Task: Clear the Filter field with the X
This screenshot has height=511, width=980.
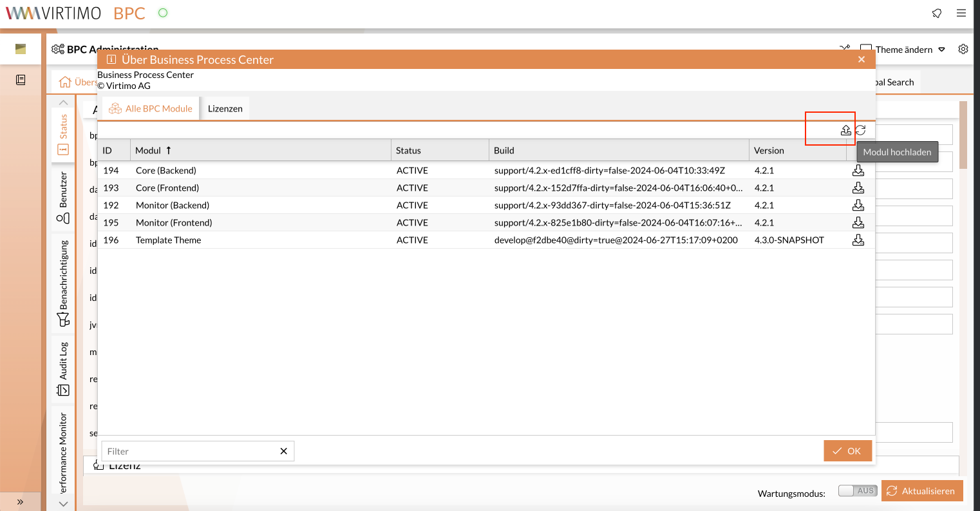Action: 283,451
